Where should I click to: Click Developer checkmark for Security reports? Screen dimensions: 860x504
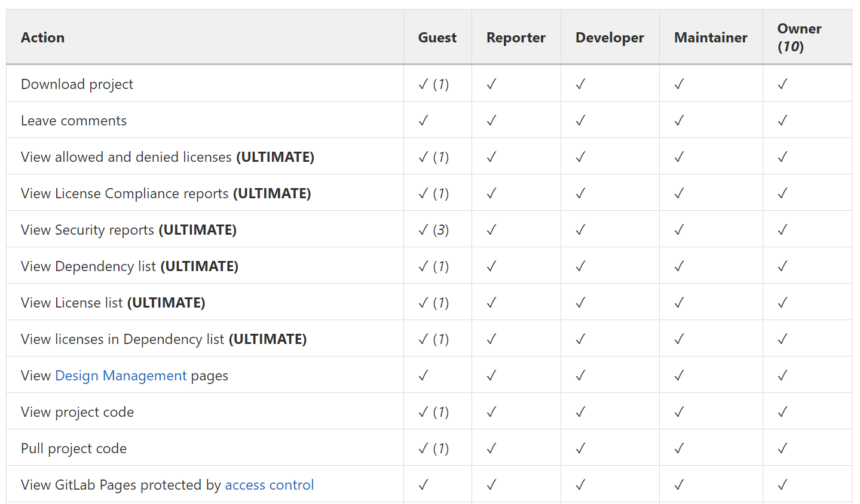(x=580, y=230)
